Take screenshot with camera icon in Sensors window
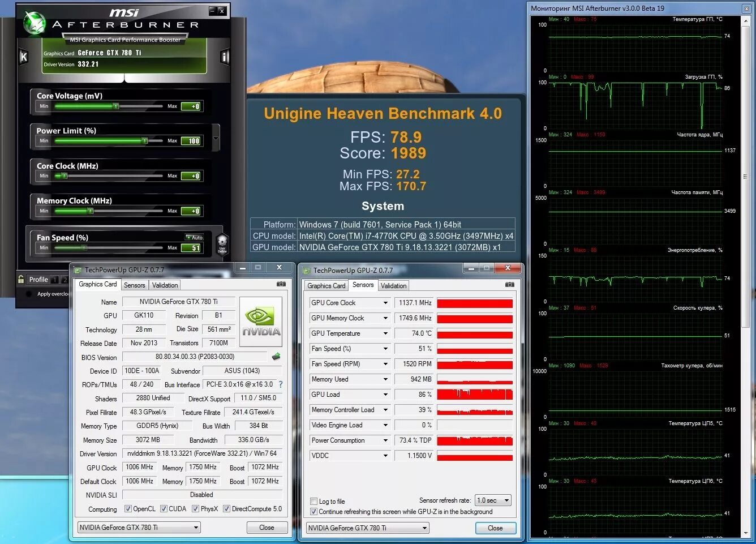Image resolution: width=756 pixels, height=544 pixels. click(509, 285)
